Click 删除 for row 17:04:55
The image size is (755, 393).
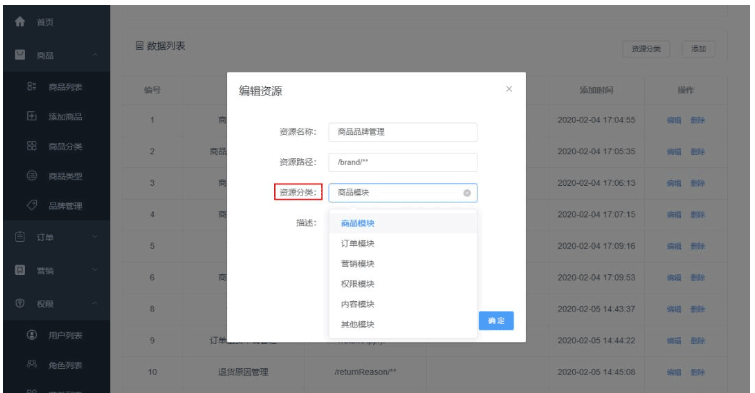[698, 120]
